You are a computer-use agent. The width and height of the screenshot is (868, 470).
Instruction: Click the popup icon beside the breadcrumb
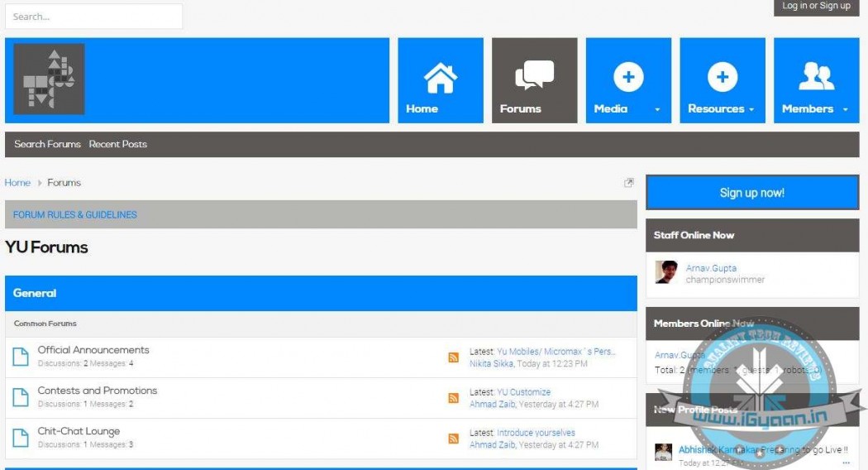(628, 183)
